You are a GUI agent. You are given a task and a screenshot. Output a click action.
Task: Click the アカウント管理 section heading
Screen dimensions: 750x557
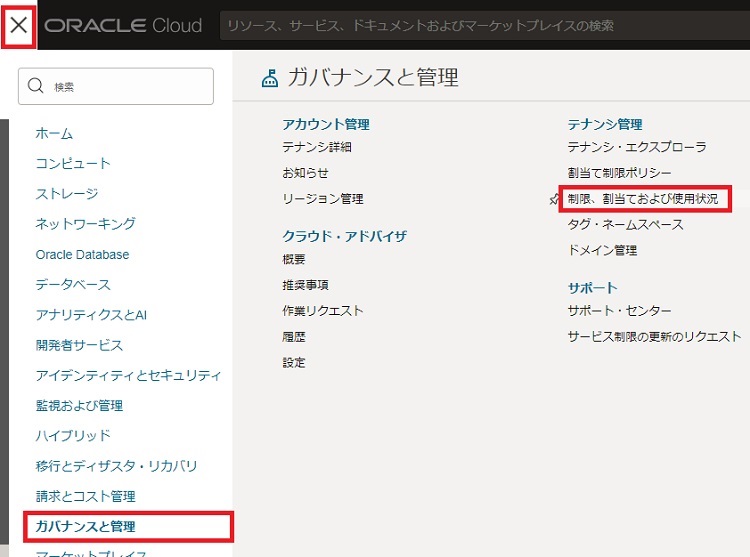326,124
